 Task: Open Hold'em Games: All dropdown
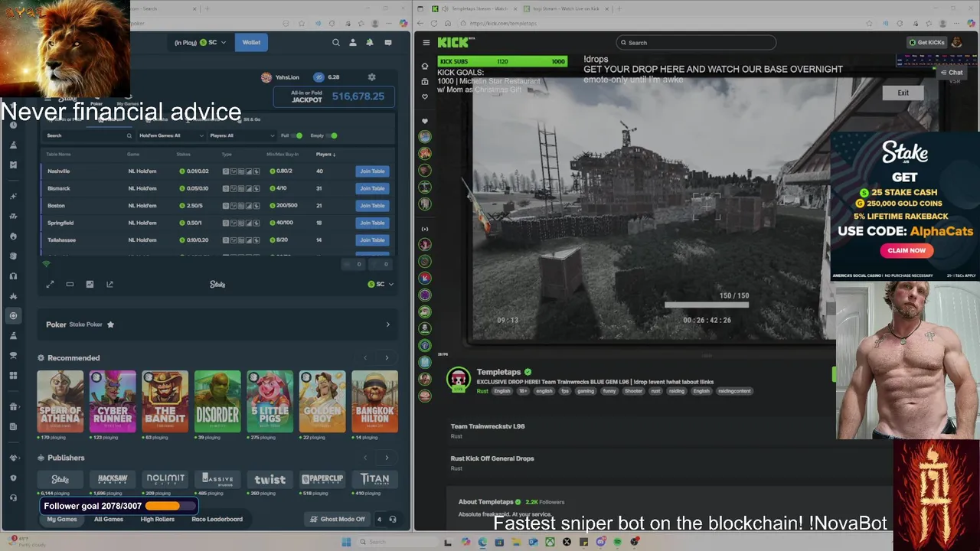(x=171, y=135)
